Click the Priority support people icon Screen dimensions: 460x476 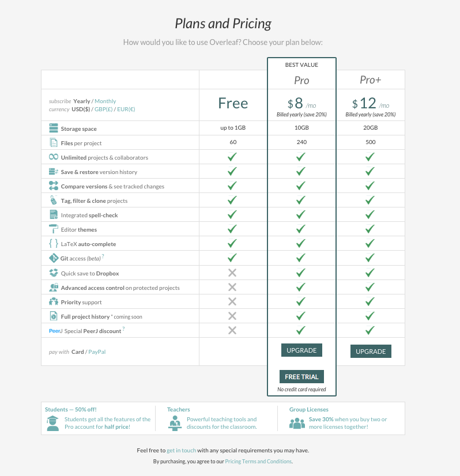[54, 302]
